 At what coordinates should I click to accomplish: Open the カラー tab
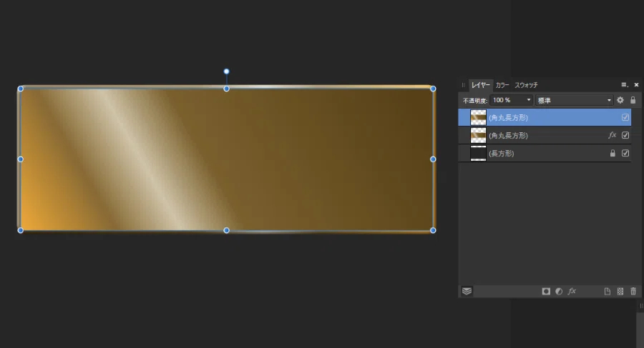[x=502, y=85]
